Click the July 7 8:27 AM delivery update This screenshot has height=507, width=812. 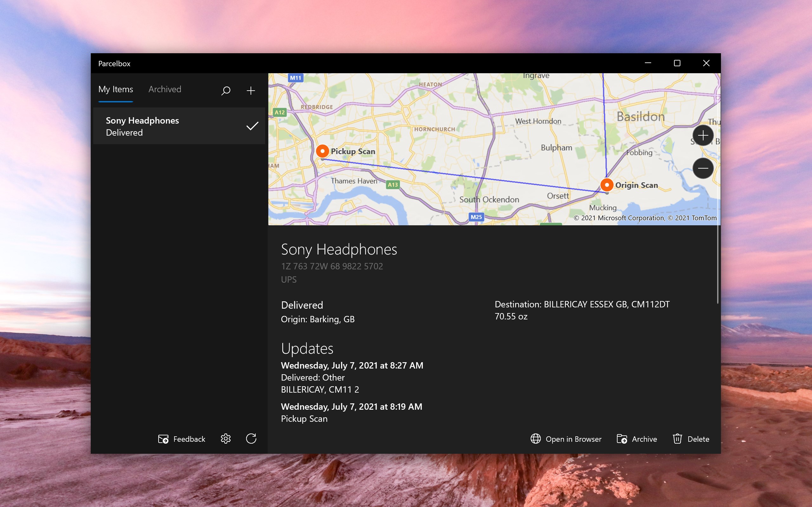click(352, 365)
